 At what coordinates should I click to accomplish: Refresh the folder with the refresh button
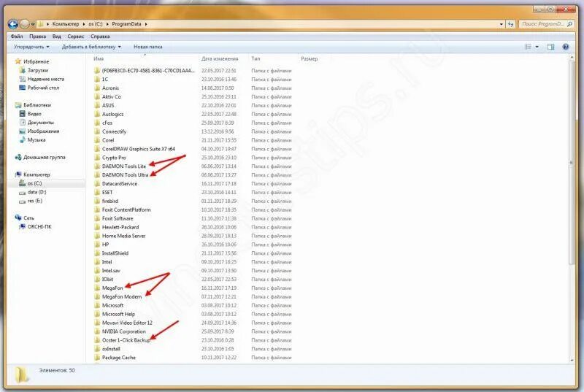coord(510,24)
